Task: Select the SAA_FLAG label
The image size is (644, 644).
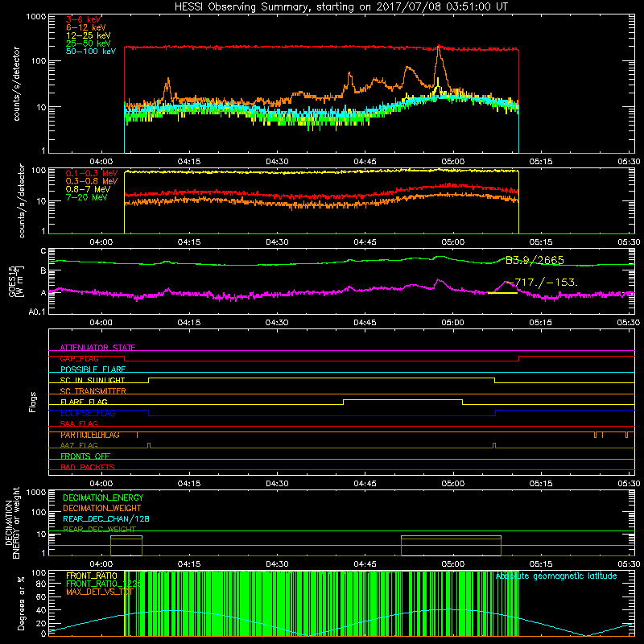Action: 79,423
